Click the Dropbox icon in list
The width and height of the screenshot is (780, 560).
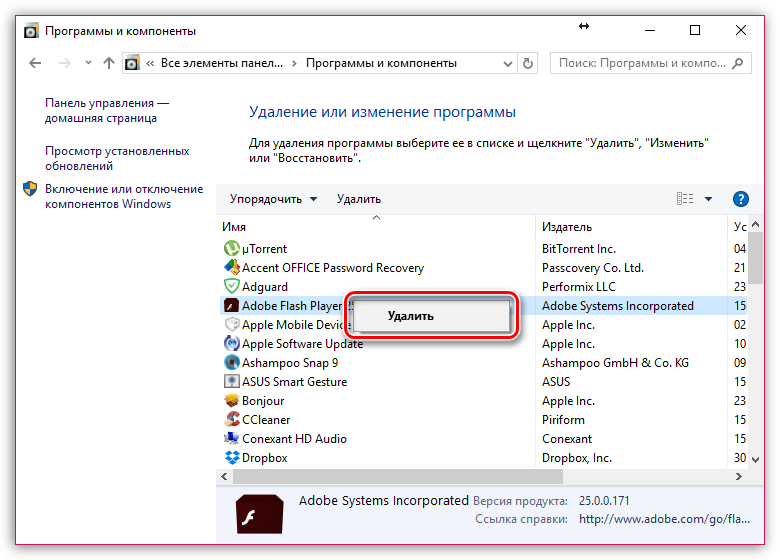coord(229,458)
